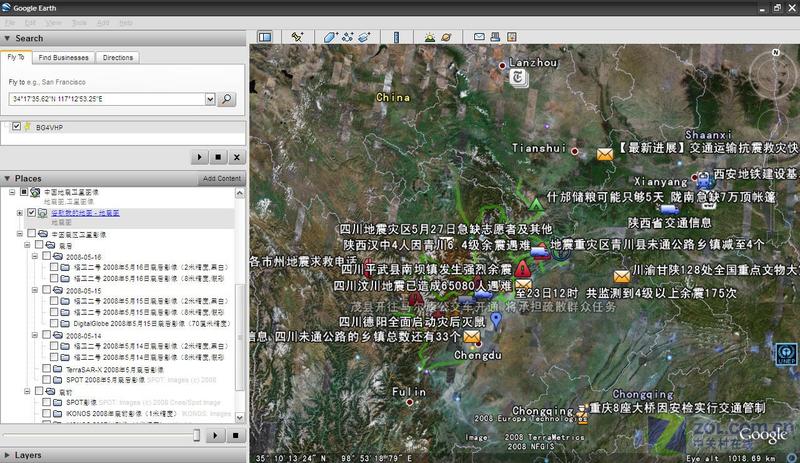The height and width of the screenshot is (463, 800).
Task: Click the compass North indicator
Action: (x=776, y=53)
